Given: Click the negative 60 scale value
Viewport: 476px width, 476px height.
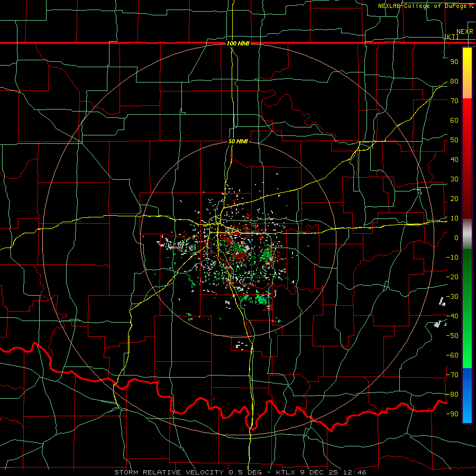Looking at the screenshot, I should click(x=452, y=355).
